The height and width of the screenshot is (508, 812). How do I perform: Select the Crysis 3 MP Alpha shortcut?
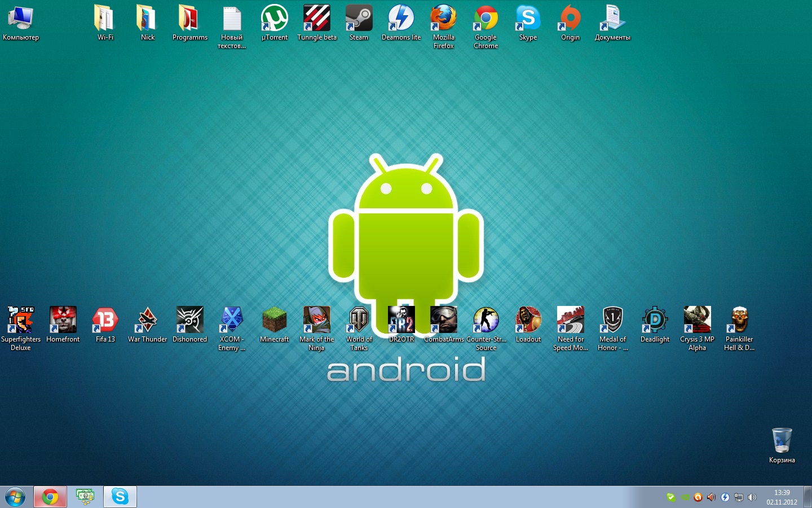pos(698,329)
